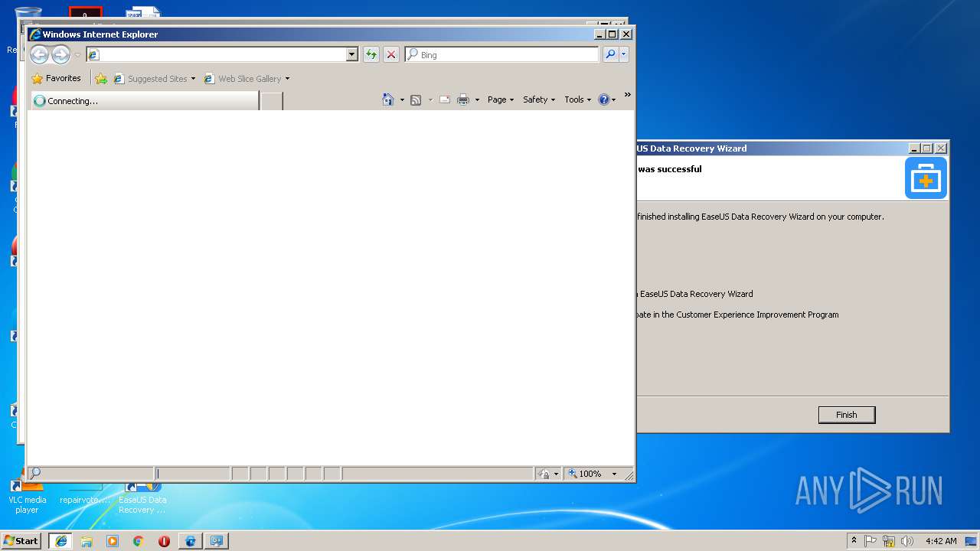Open the Start menu
This screenshot has width=980, height=551.
(21, 540)
